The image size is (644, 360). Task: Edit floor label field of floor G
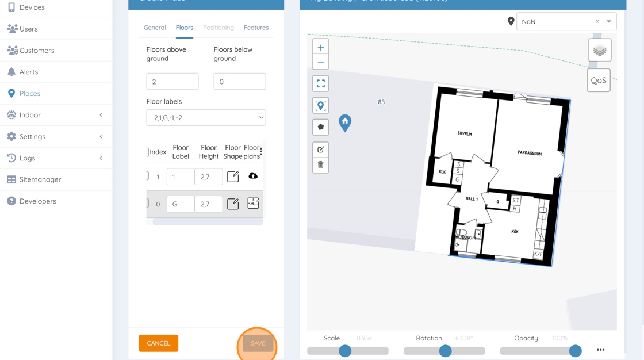pyautogui.click(x=181, y=204)
